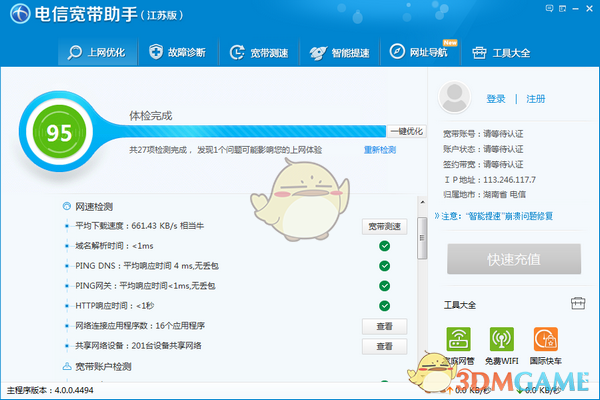The height and width of the screenshot is (400, 600).
Task: Click the 网络连接应用程序数 16个应用程序 text
Action: pyautogui.click(x=140, y=326)
